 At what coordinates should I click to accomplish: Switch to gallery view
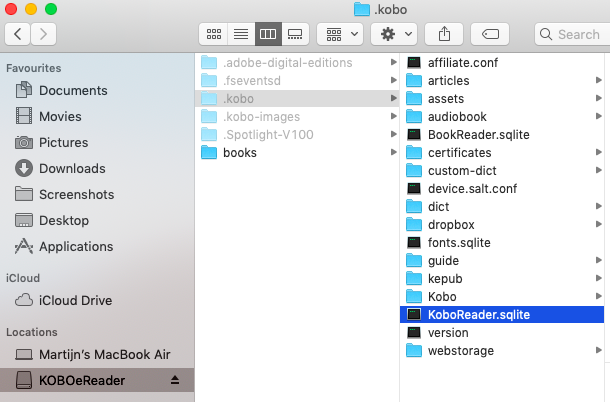pyautogui.click(x=295, y=34)
